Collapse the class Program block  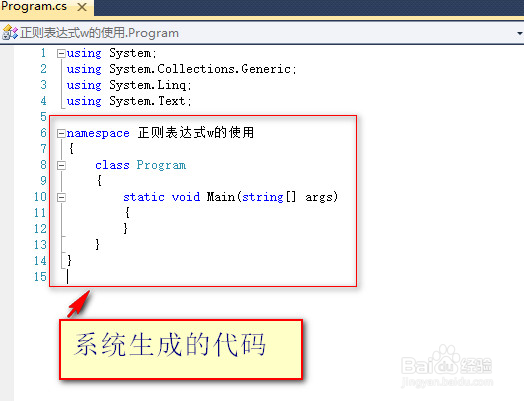(61, 165)
